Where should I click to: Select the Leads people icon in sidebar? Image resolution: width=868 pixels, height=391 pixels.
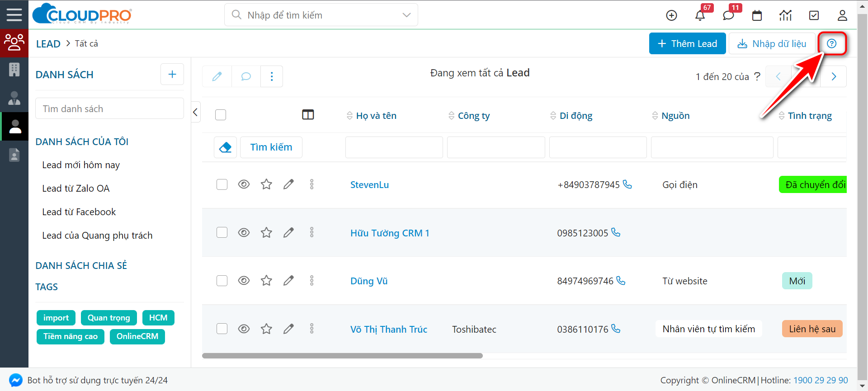14,42
